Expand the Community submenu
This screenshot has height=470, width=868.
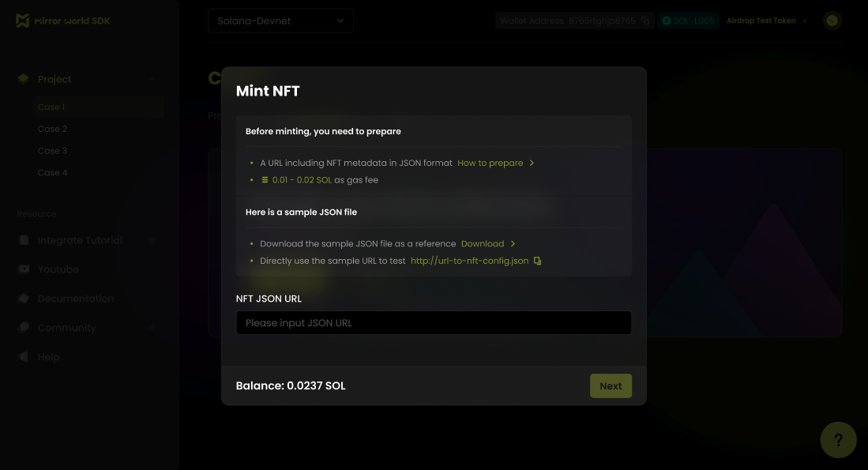[x=152, y=328]
